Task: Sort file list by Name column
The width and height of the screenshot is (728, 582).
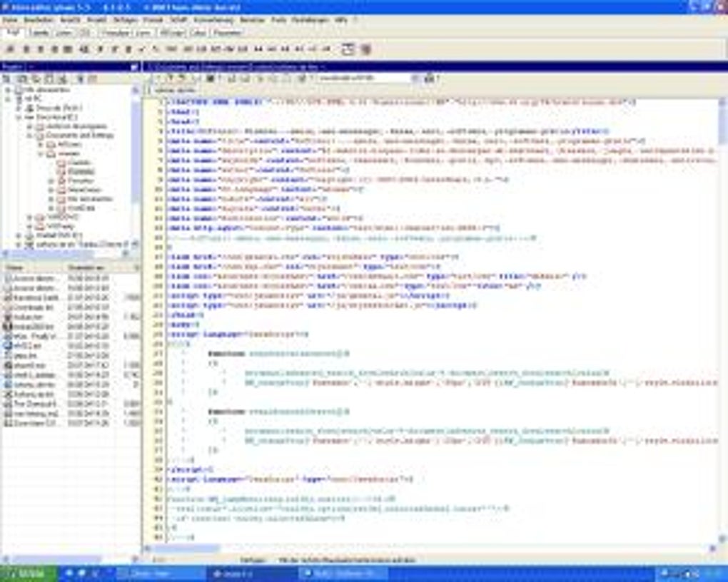Action: pyautogui.click(x=33, y=267)
